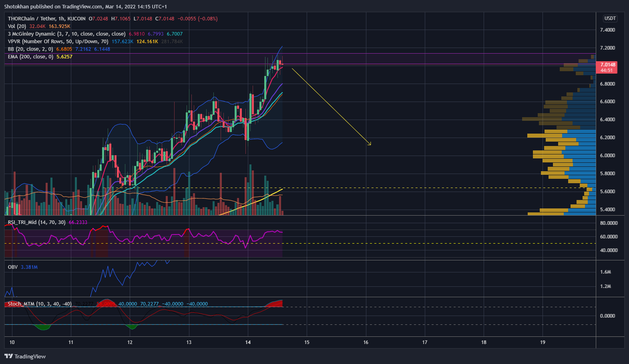Click the change value −0.0055 (−0.08%)
This screenshot has height=364, width=629.
coord(198,19)
